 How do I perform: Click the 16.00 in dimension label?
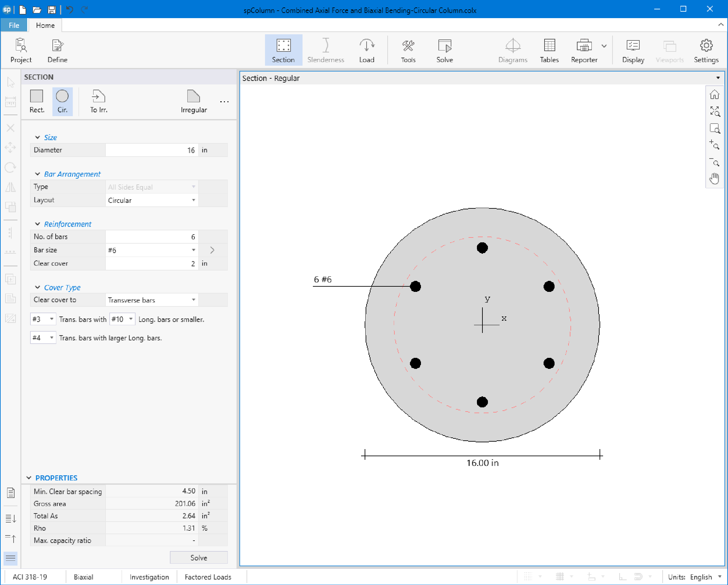point(482,463)
